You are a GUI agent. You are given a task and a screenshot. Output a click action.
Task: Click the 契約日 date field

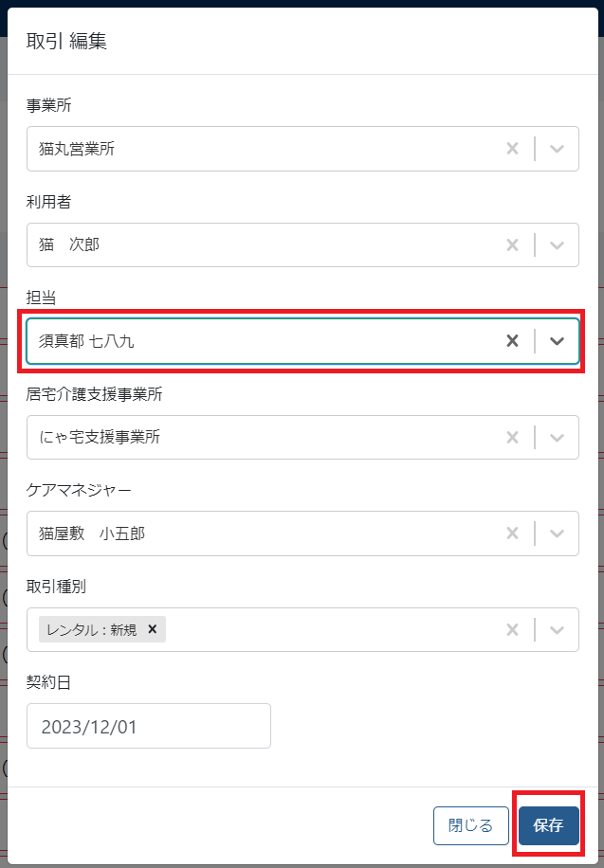149,726
